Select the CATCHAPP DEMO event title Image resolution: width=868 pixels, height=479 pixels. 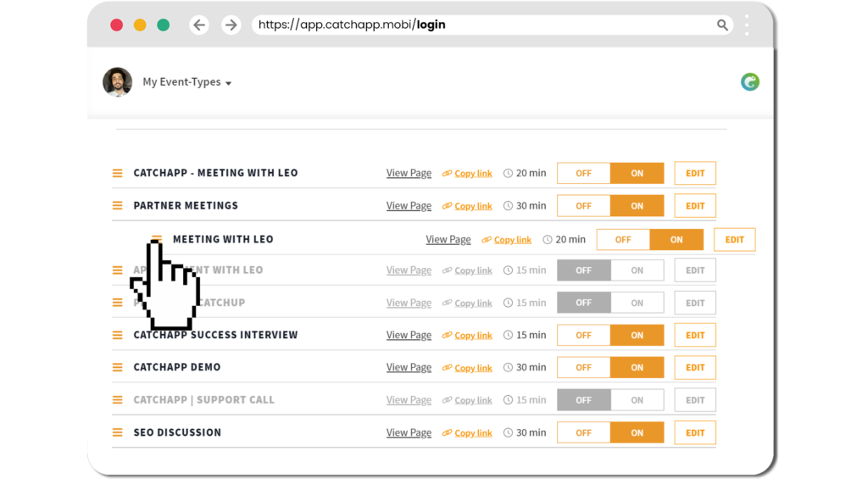coord(177,367)
